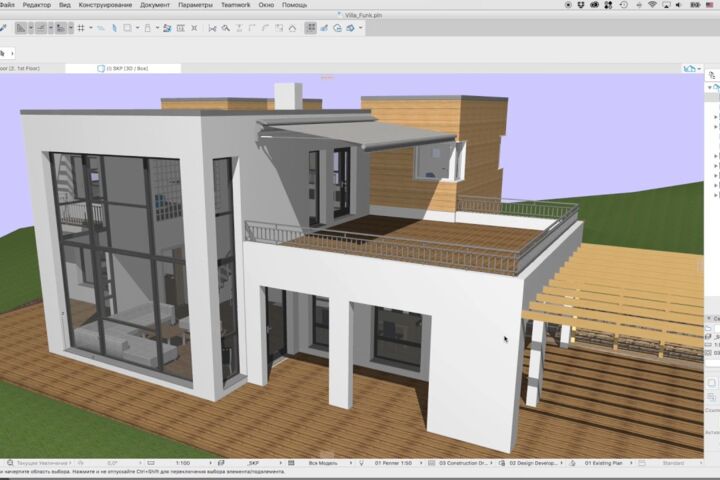
Task: Choose the marquee rectangle tool icon
Action: pos(127,28)
